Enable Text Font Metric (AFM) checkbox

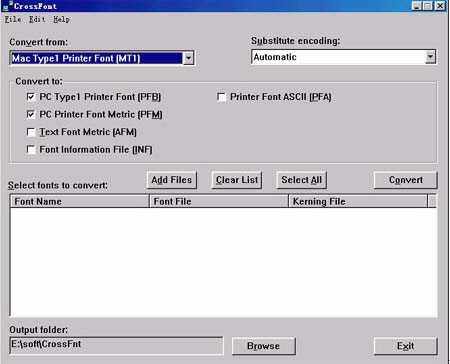pos(31,132)
